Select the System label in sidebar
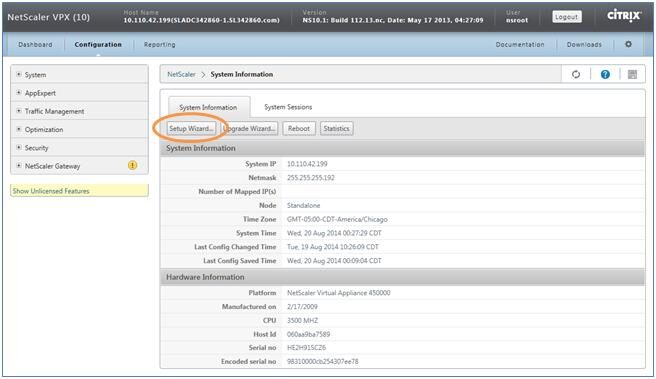 tap(36, 75)
